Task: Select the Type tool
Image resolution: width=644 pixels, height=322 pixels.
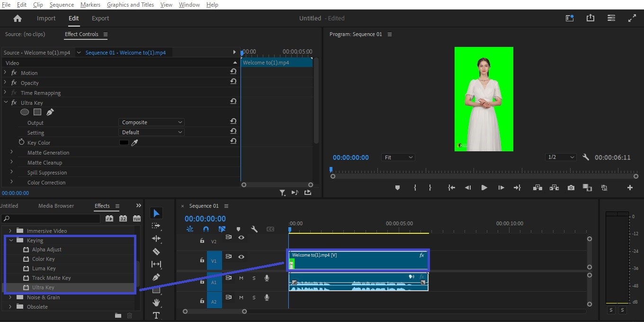Action: pyautogui.click(x=156, y=315)
